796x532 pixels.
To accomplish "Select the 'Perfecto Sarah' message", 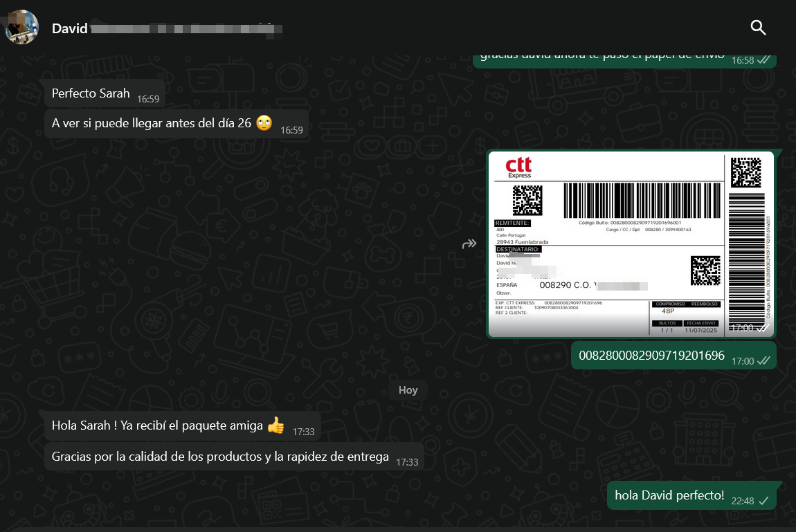I will pyautogui.click(x=105, y=93).
